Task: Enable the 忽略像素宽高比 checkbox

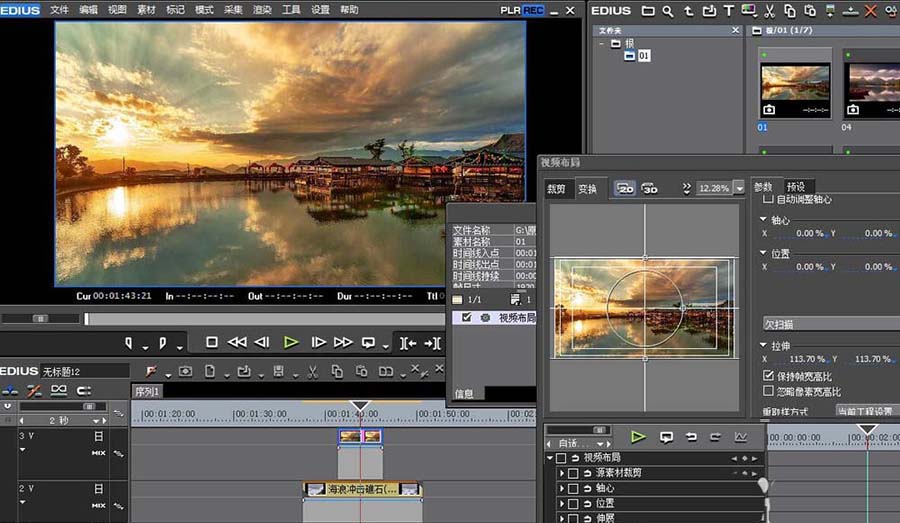Action: 768,392
